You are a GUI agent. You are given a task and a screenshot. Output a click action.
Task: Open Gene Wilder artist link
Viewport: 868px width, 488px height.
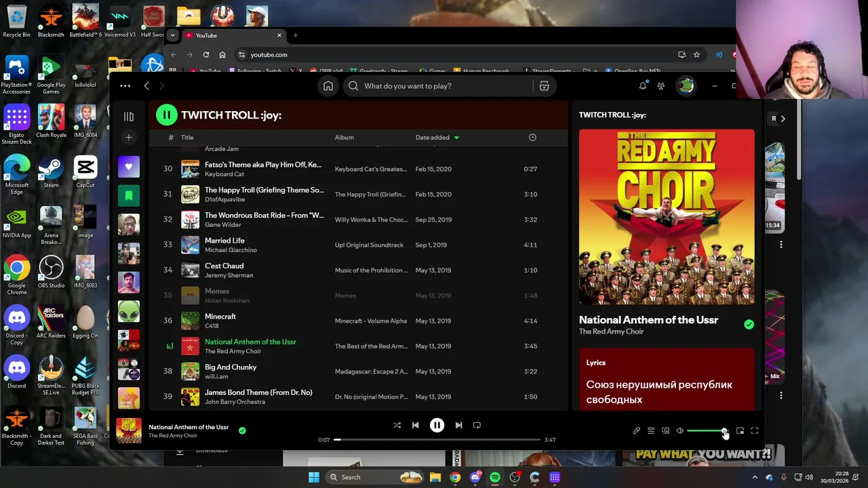(224, 225)
